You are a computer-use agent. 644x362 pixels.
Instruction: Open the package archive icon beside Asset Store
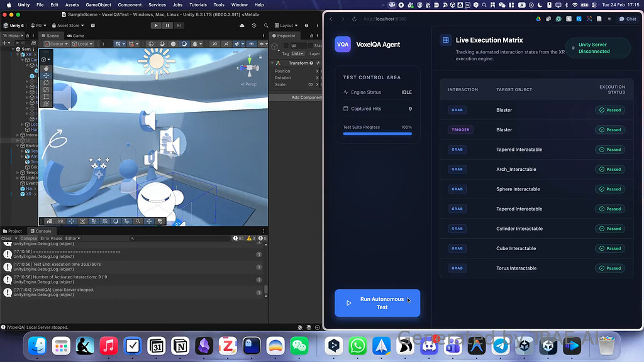coord(93,25)
